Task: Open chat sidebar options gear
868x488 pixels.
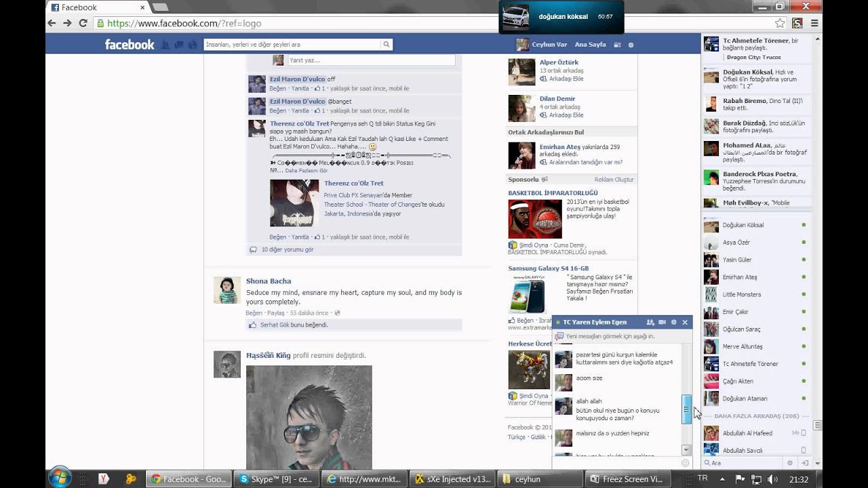Action: [x=789, y=463]
